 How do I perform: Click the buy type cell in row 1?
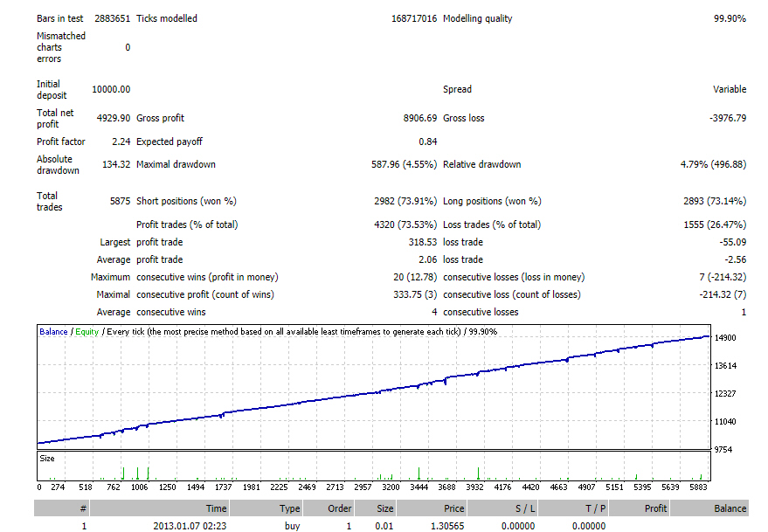pos(293,526)
